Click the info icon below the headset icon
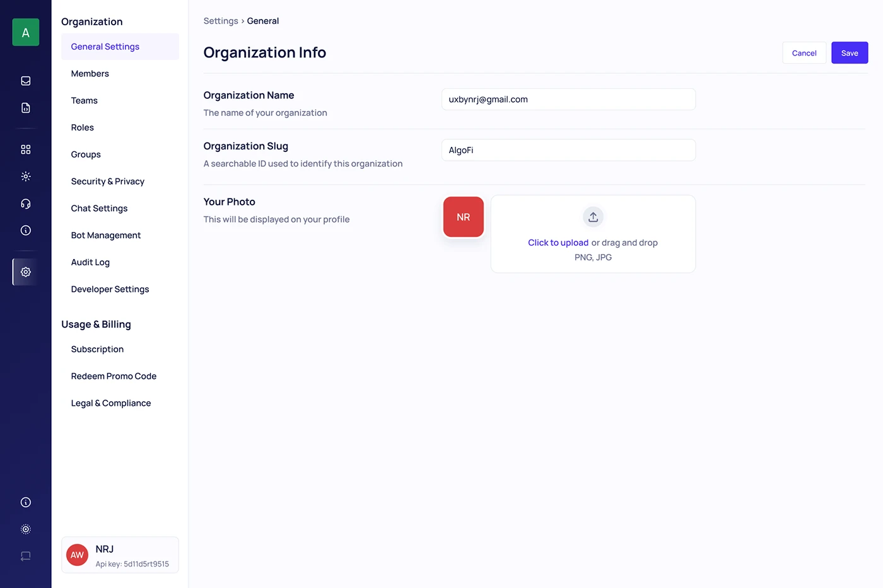Image resolution: width=883 pixels, height=588 pixels. point(26,231)
